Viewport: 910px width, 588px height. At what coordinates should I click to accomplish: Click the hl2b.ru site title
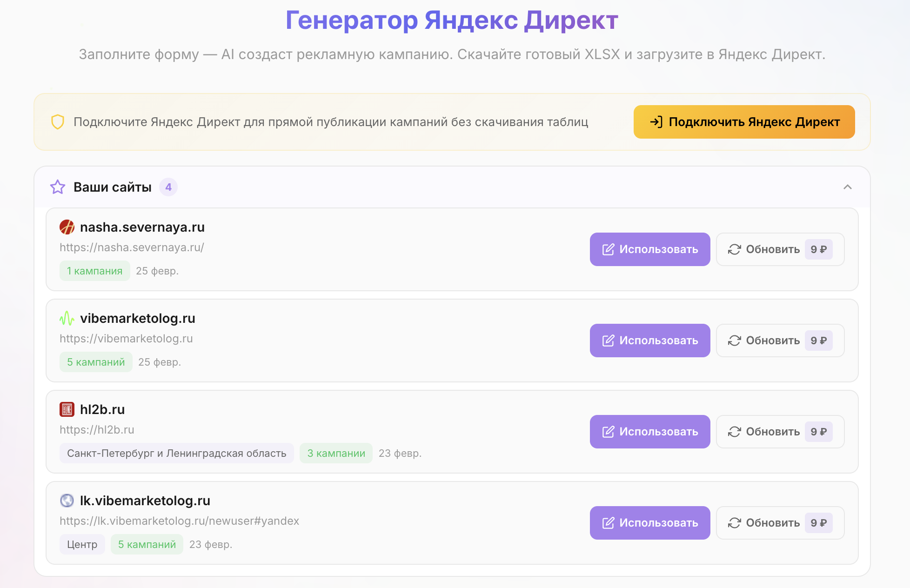(x=102, y=409)
